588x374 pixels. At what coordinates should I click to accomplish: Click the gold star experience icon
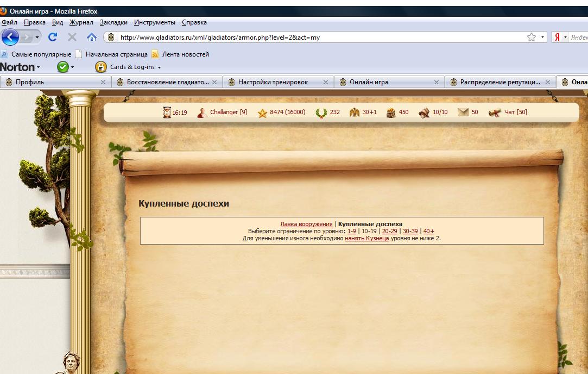262,113
